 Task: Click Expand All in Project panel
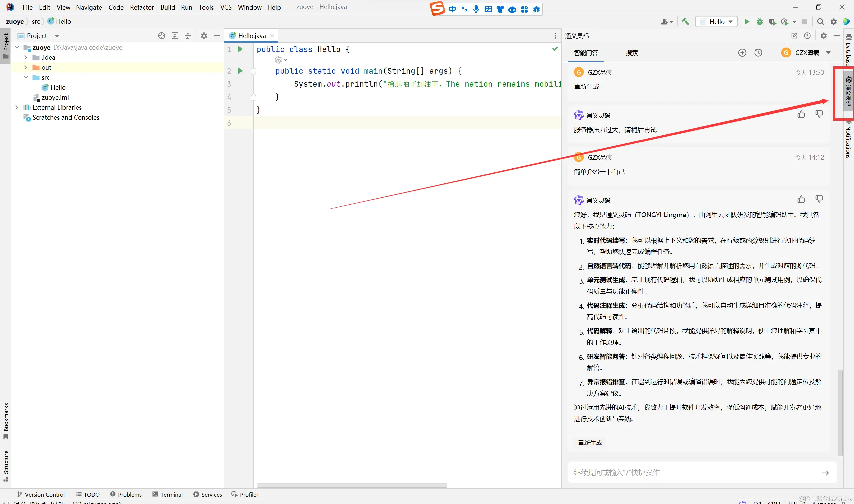175,36
